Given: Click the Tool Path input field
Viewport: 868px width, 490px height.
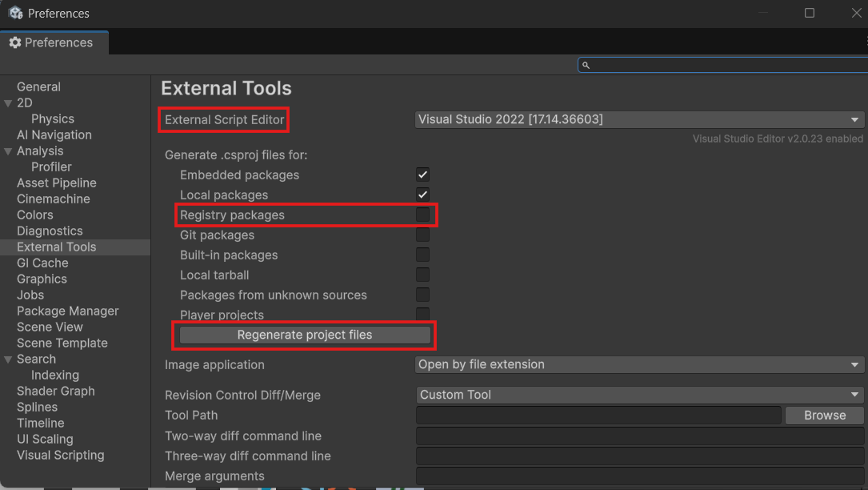Looking at the screenshot, I should click(x=598, y=416).
